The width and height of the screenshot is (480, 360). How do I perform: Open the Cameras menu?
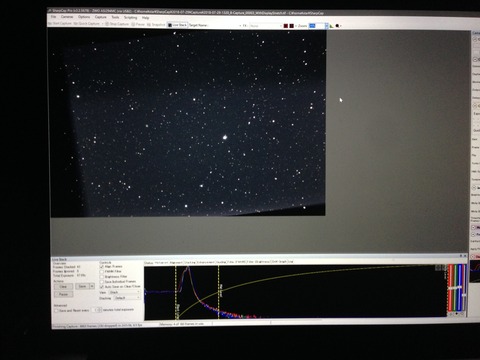click(x=67, y=17)
